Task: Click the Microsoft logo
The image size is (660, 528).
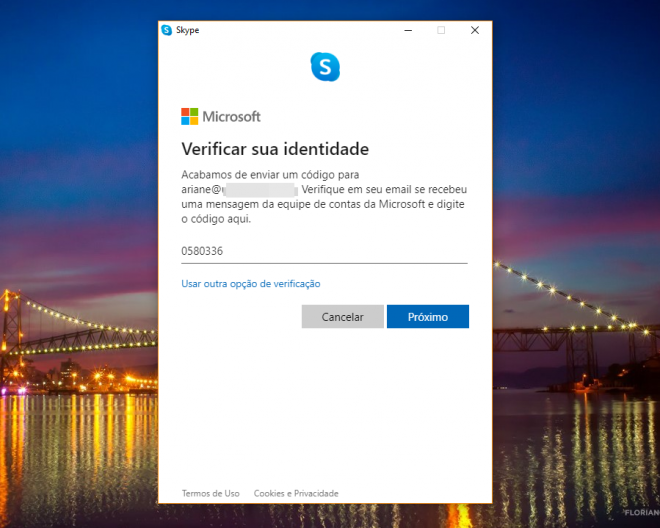Action: [221, 116]
